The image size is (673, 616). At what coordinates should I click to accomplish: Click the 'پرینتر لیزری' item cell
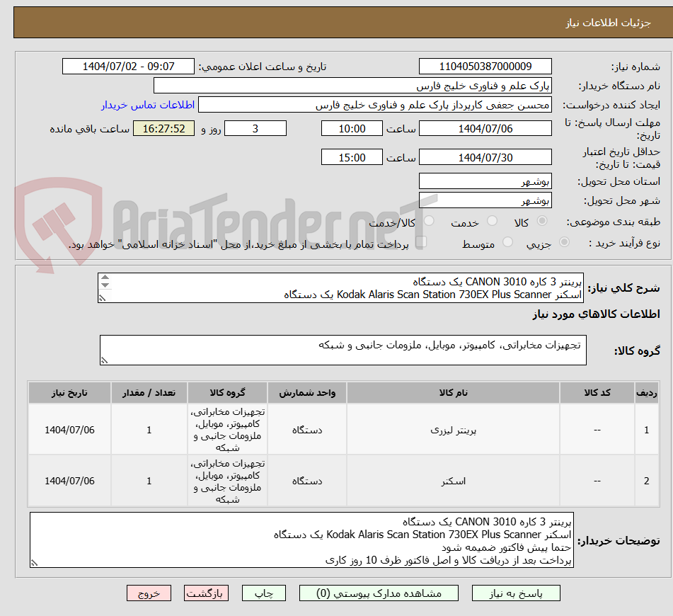(453, 430)
